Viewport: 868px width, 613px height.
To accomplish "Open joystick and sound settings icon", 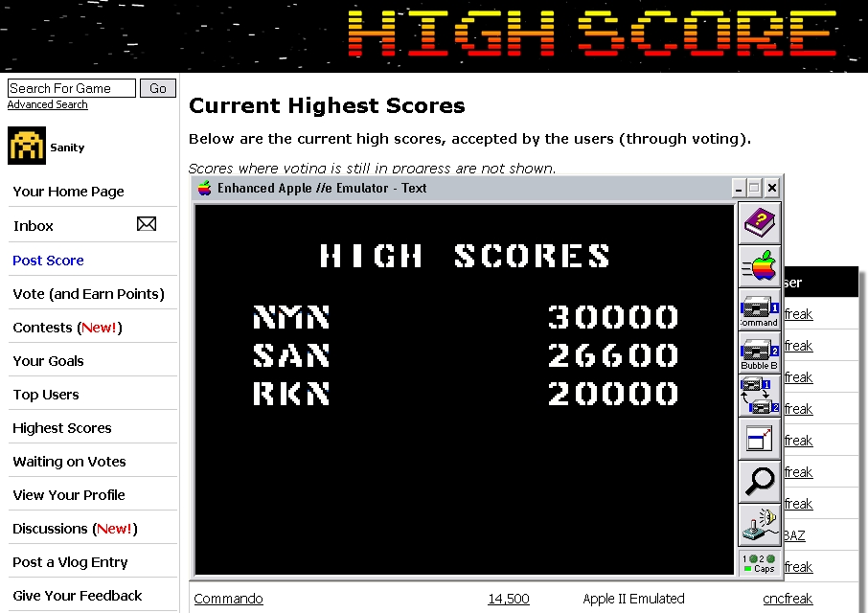I will tap(760, 525).
